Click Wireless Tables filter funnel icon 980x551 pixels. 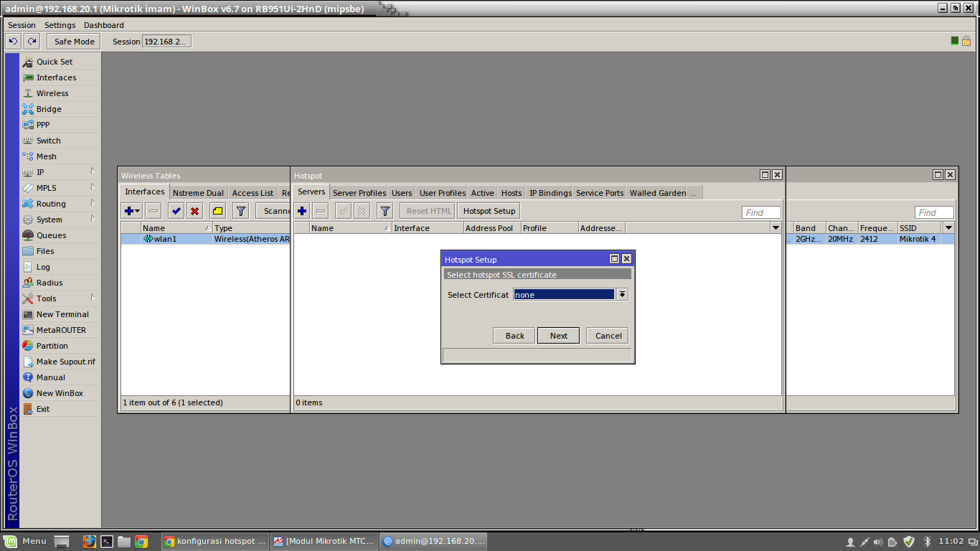[241, 211]
